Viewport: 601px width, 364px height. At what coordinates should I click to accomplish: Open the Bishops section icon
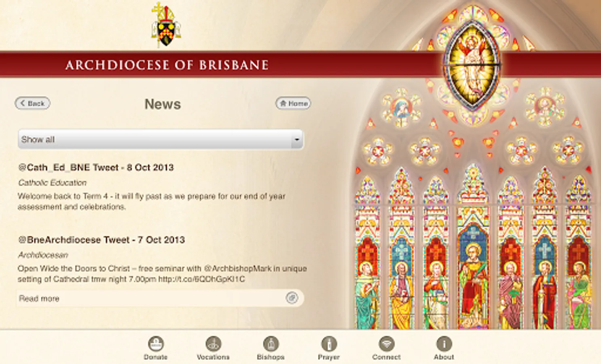271,344
